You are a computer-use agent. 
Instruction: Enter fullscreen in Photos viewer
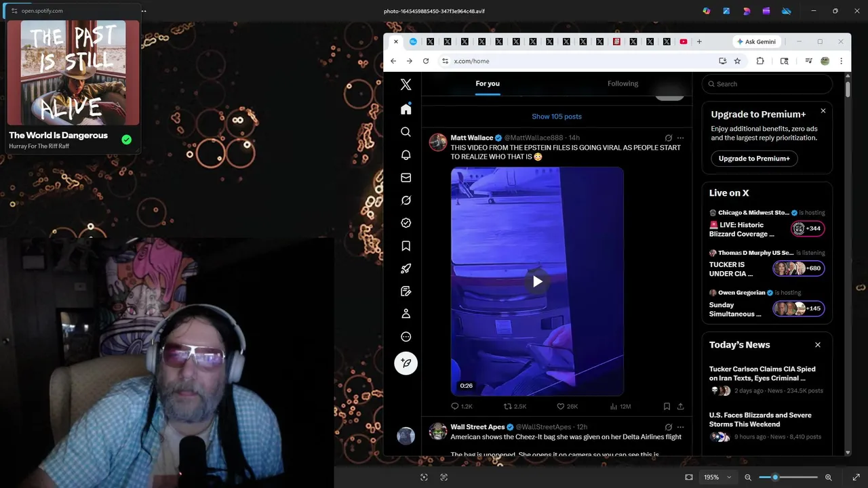click(856, 477)
